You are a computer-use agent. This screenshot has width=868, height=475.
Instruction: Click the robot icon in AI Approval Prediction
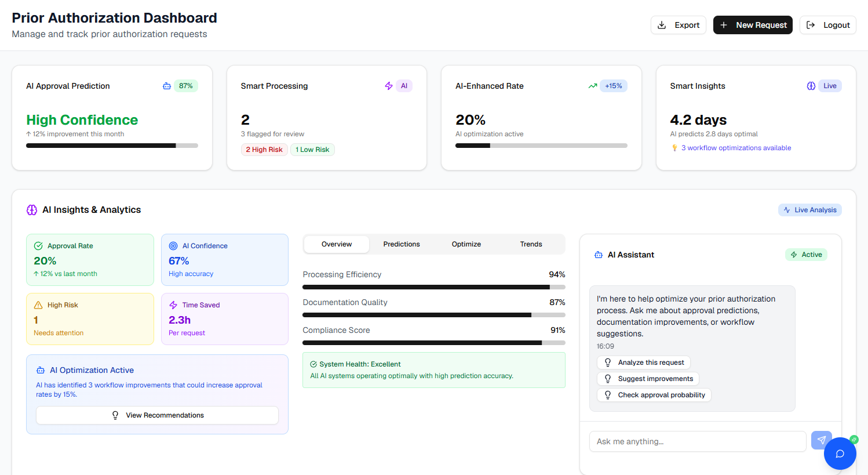pos(167,86)
